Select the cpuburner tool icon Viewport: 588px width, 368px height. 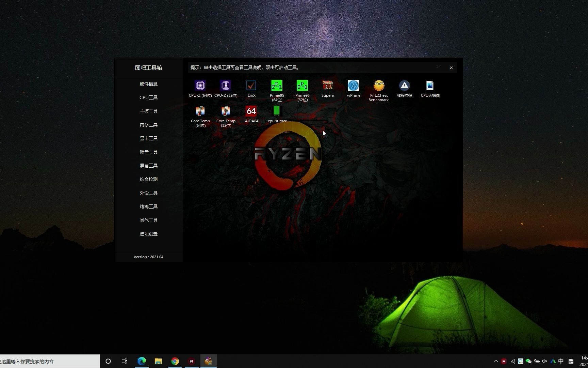tap(277, 111)
